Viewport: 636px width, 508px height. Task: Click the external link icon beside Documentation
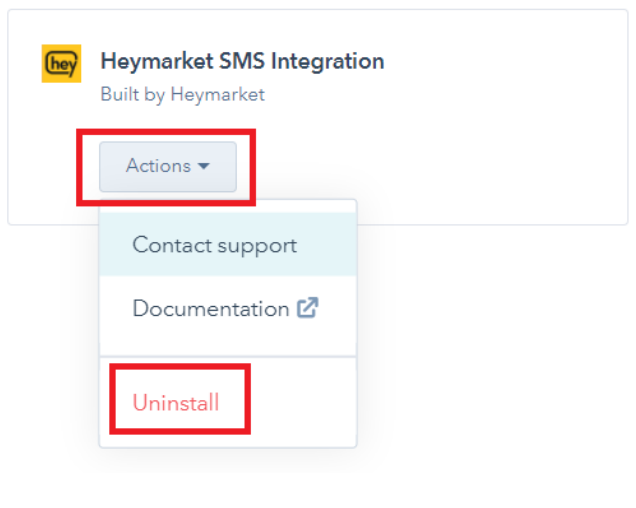(x=307, y=308)
